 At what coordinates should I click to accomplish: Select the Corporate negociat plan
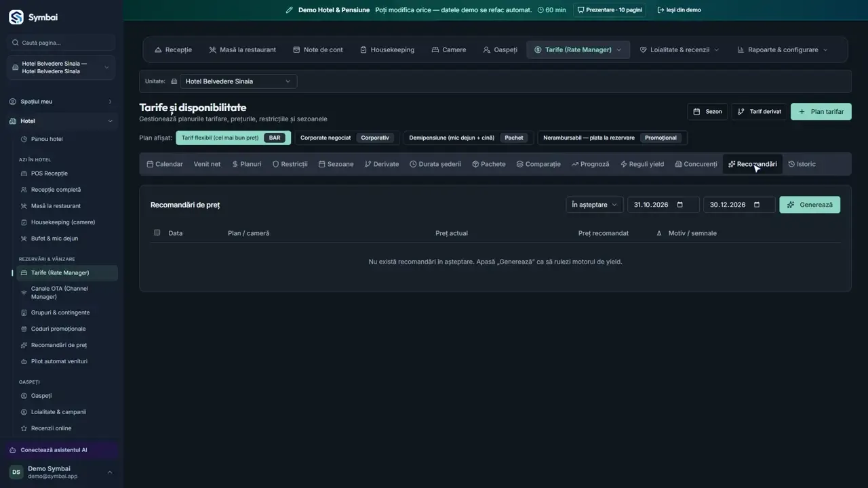347,138
